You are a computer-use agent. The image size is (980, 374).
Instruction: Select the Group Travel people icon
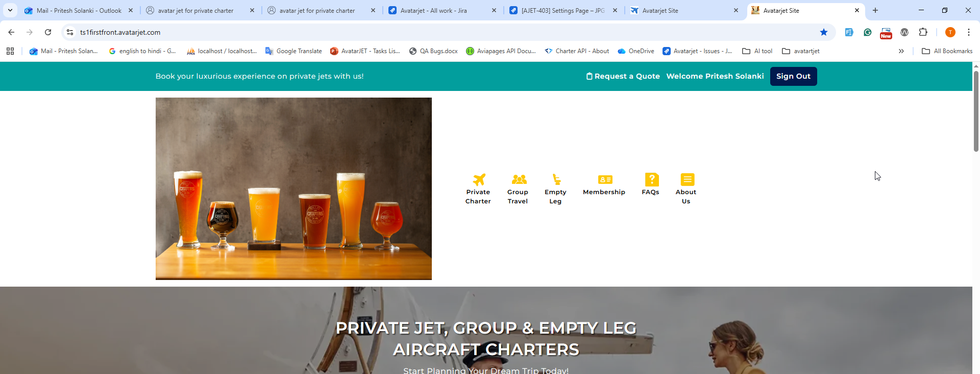pos(519,179)
